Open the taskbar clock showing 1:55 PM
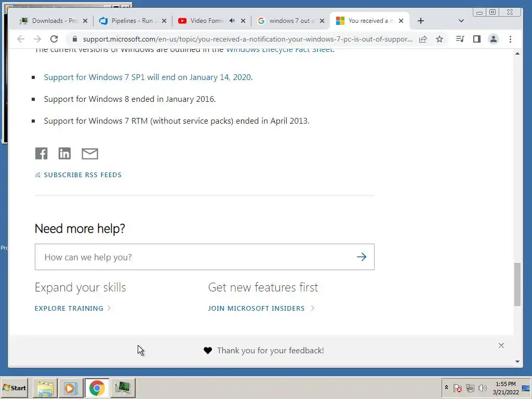 [506, 388]
